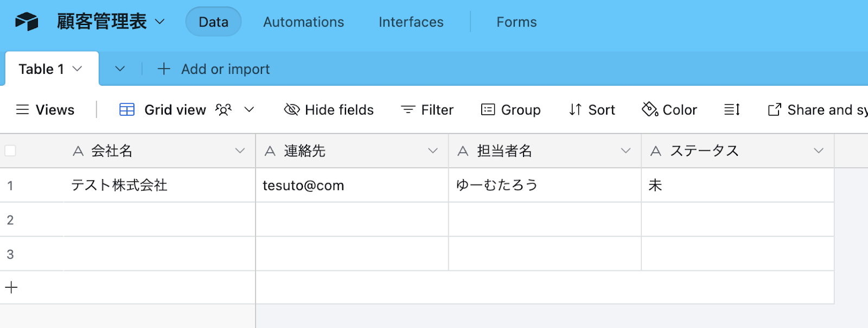The height and width of the screenshot is (328, 868).
Task: Open the row height icon menu
Action: pyautogui.click(x=732, y=110)
